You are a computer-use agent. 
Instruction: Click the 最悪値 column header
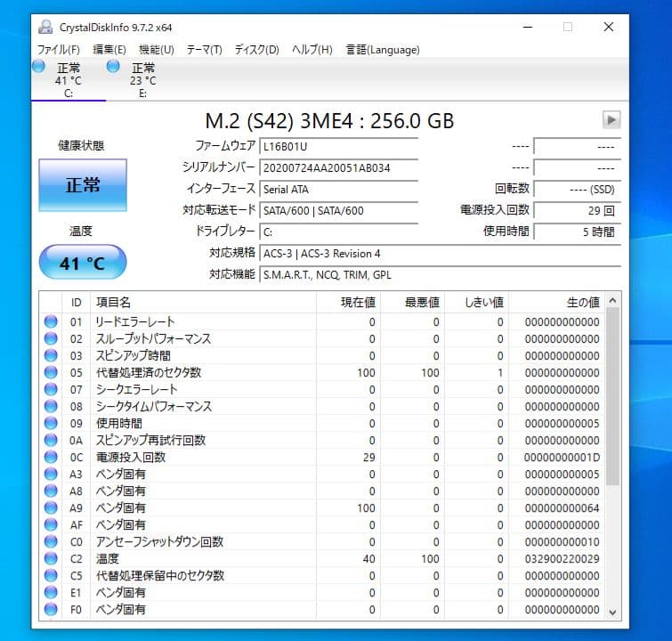click(413, 303)
